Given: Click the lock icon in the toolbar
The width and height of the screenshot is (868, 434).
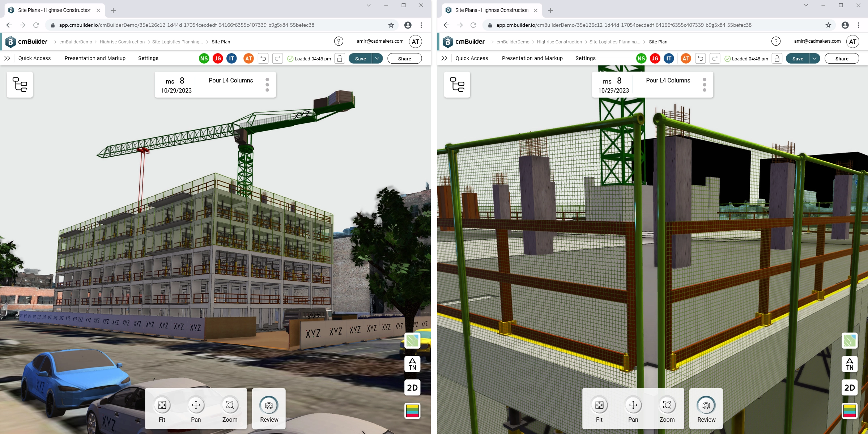Looking at the screenshot, I should (x=339, y=58).
